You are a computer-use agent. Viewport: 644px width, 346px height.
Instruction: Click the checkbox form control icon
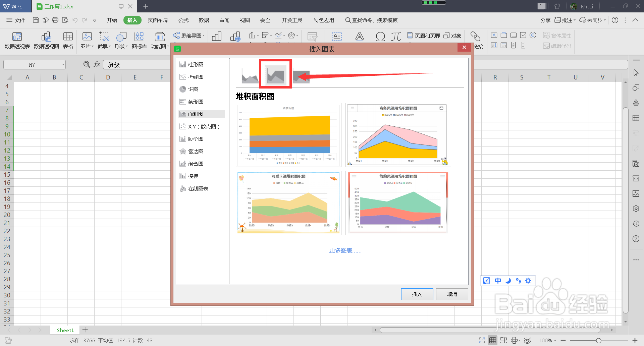tap(523, 35)
